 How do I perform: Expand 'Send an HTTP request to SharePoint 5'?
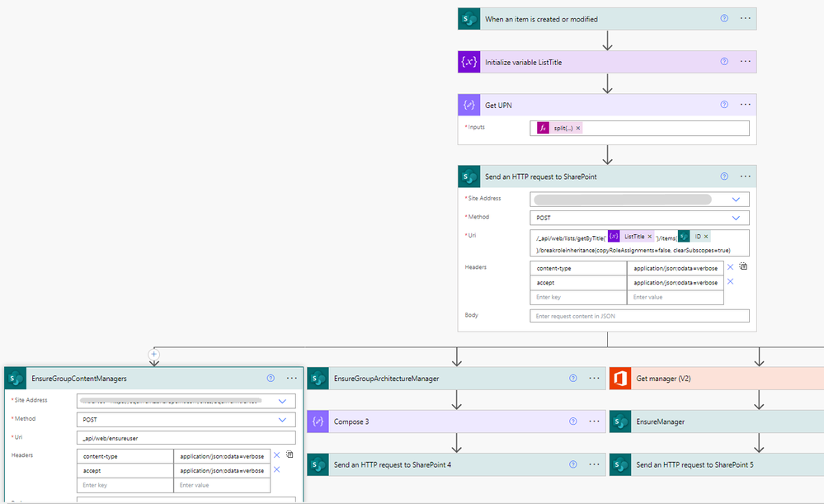point(717,464)
